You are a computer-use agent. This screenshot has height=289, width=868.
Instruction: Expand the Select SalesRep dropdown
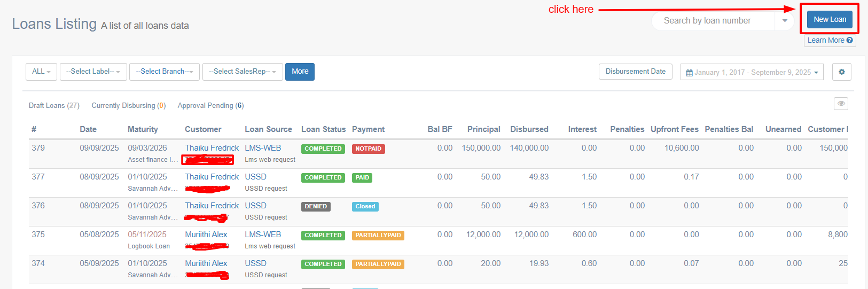click(242, 72)
